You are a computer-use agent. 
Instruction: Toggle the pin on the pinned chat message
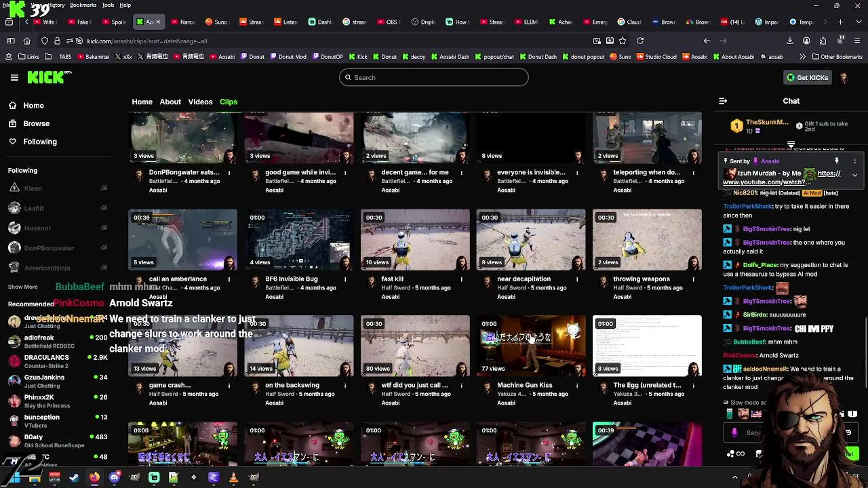837,161
